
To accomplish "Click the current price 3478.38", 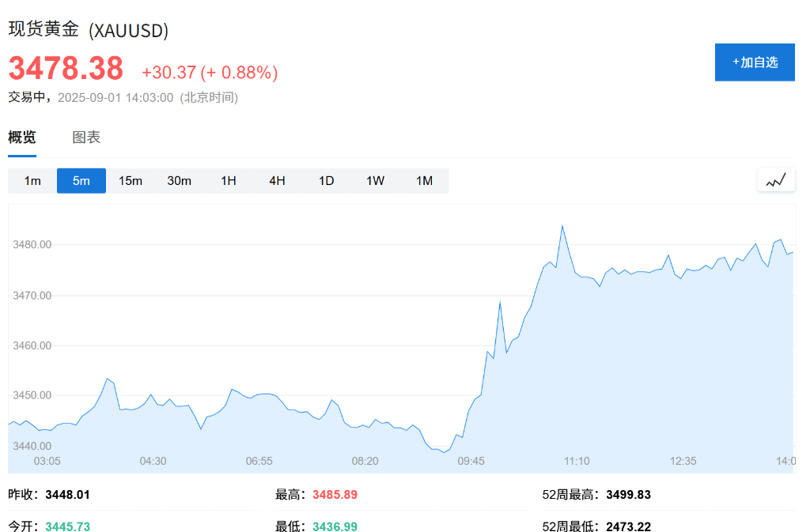I will coord(66,69).
